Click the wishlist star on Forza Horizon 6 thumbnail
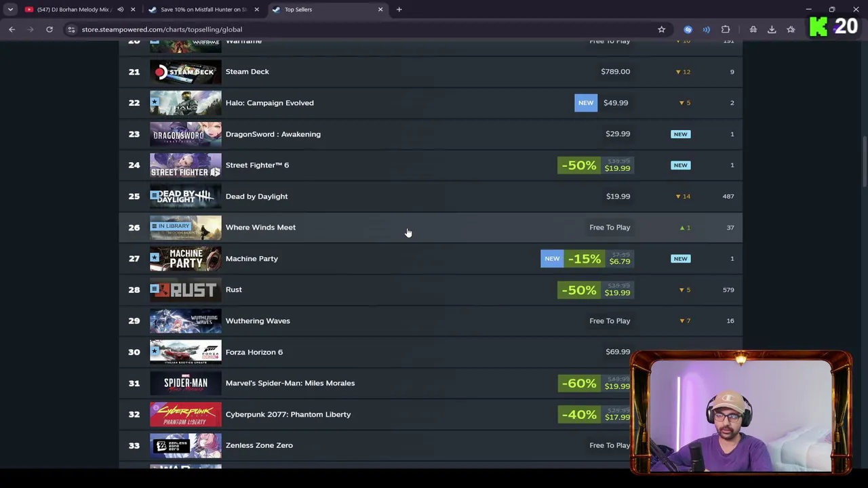 coord(155,352)
